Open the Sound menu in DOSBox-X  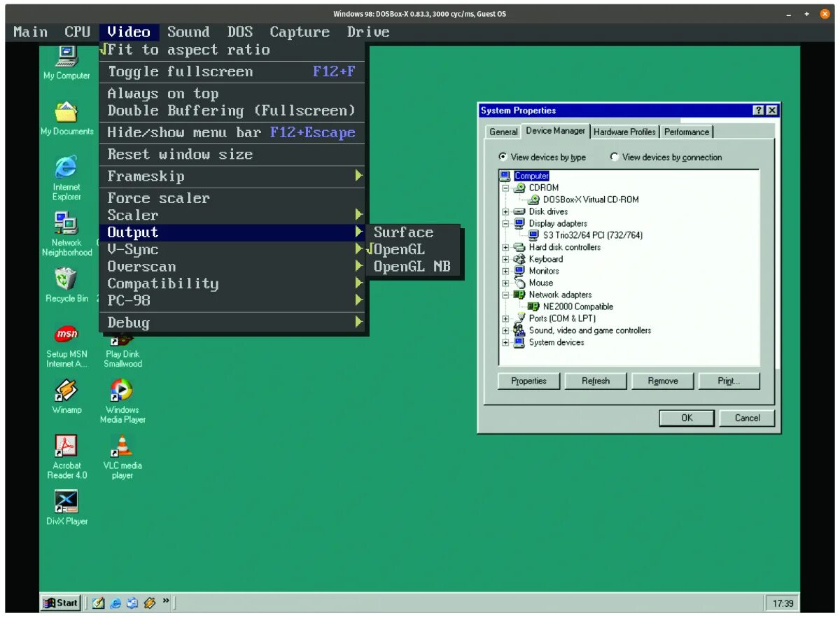188,32
